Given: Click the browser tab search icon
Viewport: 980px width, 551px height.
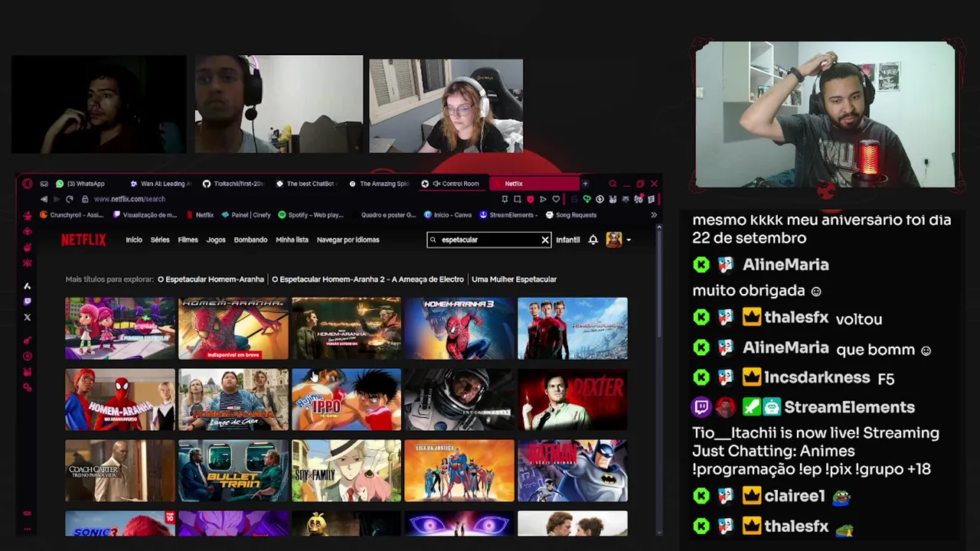Looking at the screenshot, I should click(x=612, y=184).
